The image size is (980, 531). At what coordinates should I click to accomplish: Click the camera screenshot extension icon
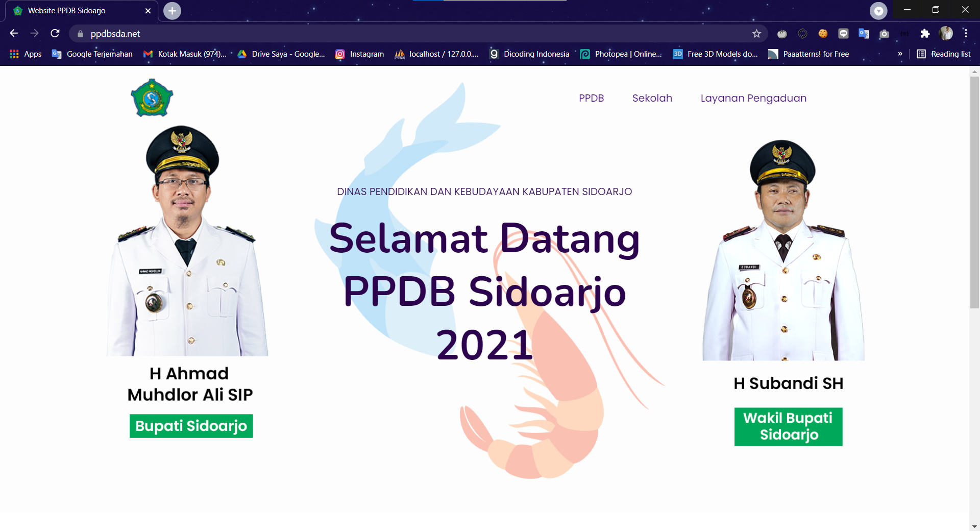coord(884,34)
